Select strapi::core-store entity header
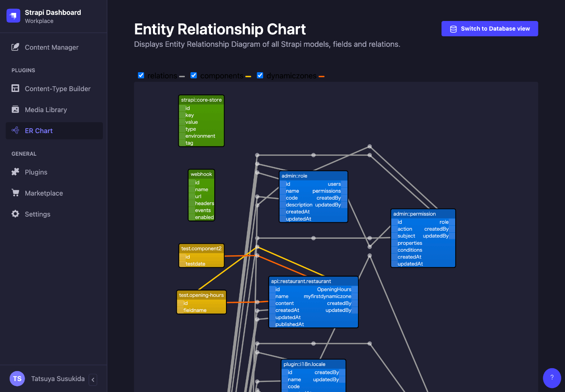 point(201,100)
